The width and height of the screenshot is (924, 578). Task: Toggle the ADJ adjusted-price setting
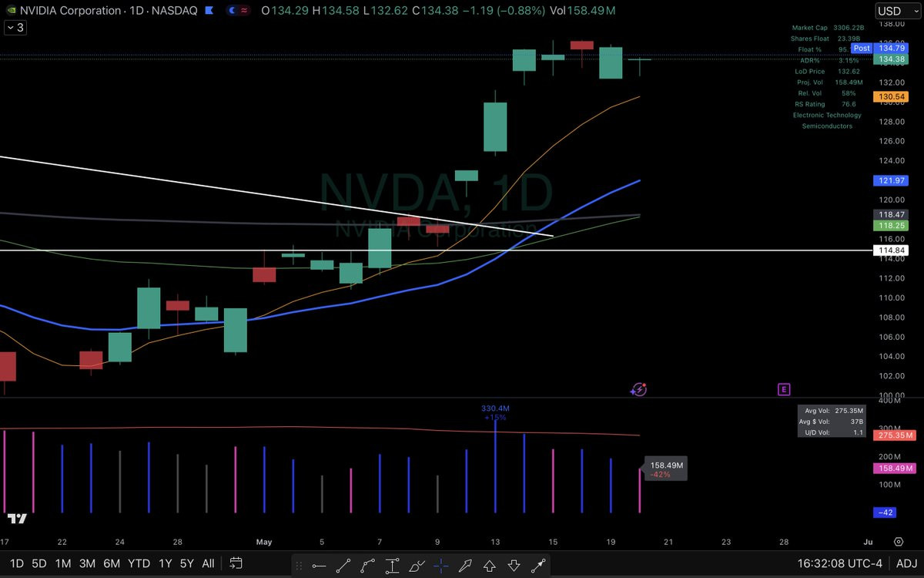906,563
